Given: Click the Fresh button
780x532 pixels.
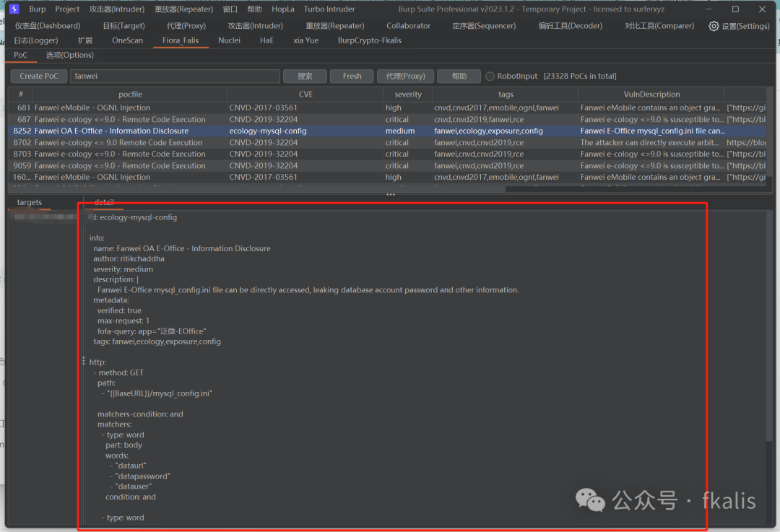Looking at the screenshot, I should click(x=352, y=76).
